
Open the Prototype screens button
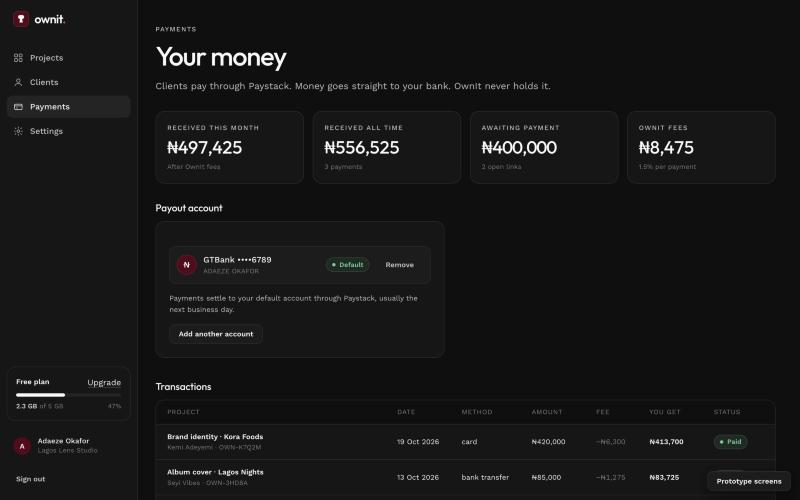point(749,481)
